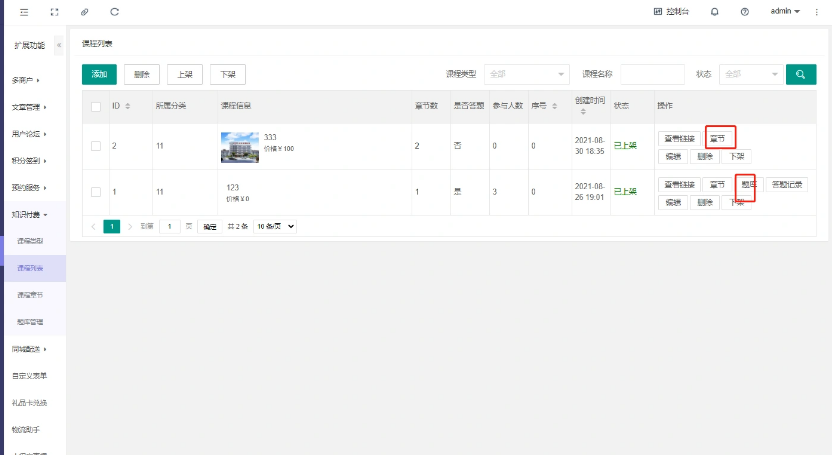Click the refresh icon in top bar
836x455 pixels.
[114, 12]
